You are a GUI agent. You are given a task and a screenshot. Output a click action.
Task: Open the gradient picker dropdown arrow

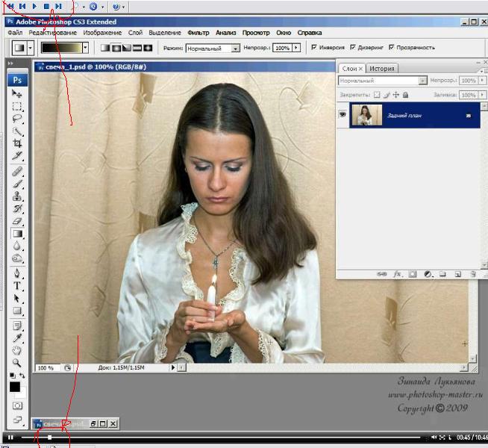85,48
